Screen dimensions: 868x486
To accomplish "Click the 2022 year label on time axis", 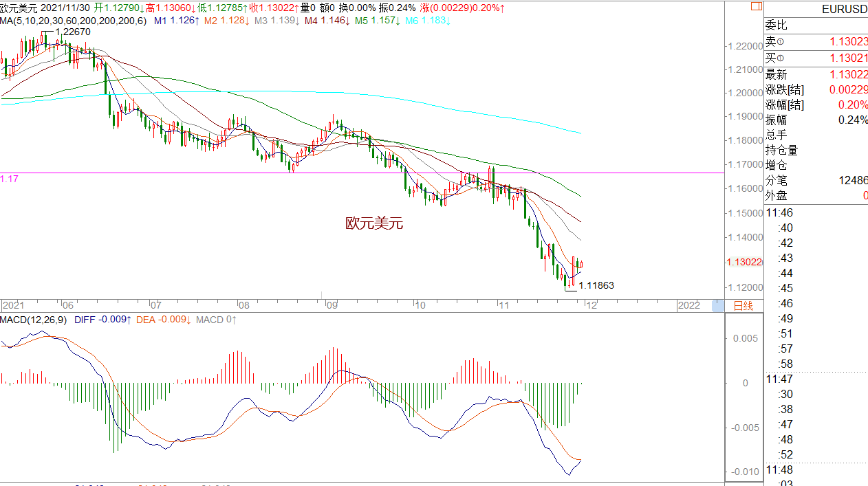I will [688, 305].
